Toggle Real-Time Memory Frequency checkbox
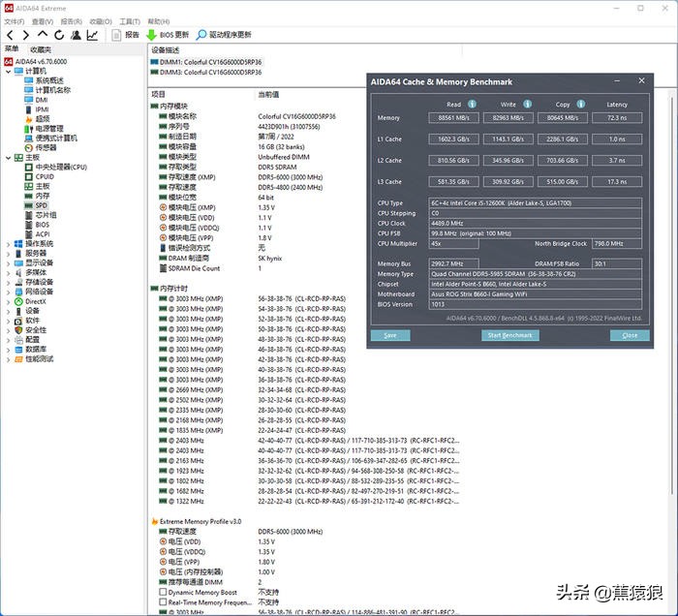The image size is (678, 616). pyautogui.click(x=163, y=601)
